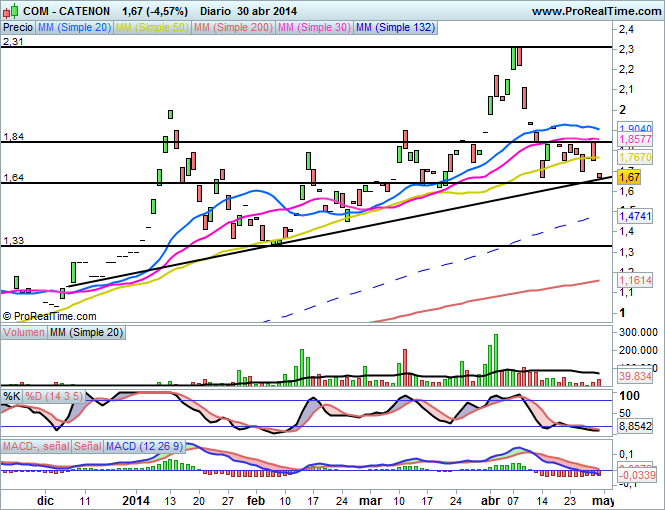Screen dimensions: 665x510
Task: Click the 1,33 support level label
Action: tap(13, 241)
